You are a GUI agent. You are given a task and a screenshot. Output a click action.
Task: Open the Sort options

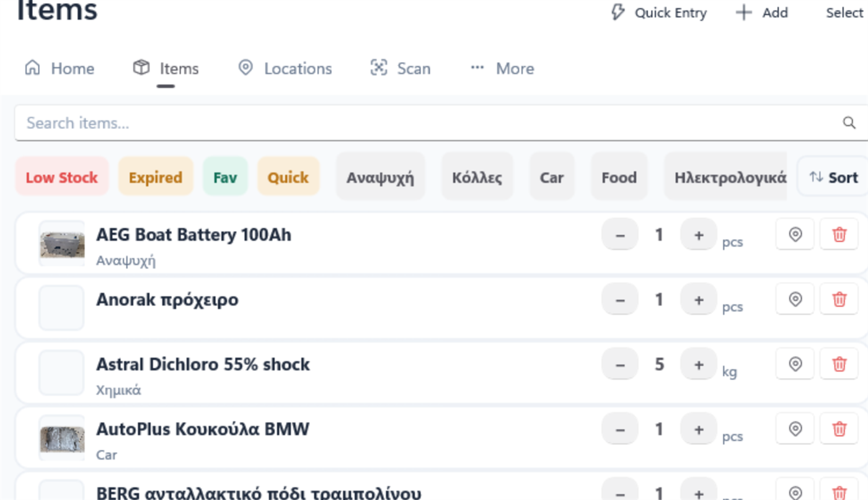(x=833, y=178)
